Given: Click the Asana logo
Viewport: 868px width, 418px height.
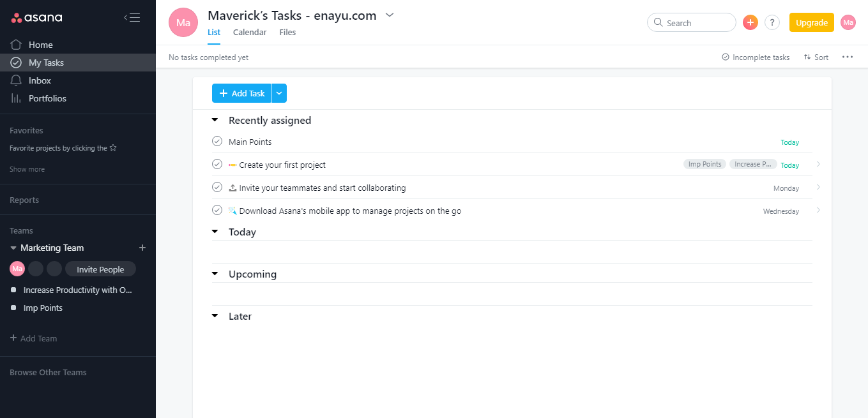Looking at the screenshot, I should coord(36,17).
